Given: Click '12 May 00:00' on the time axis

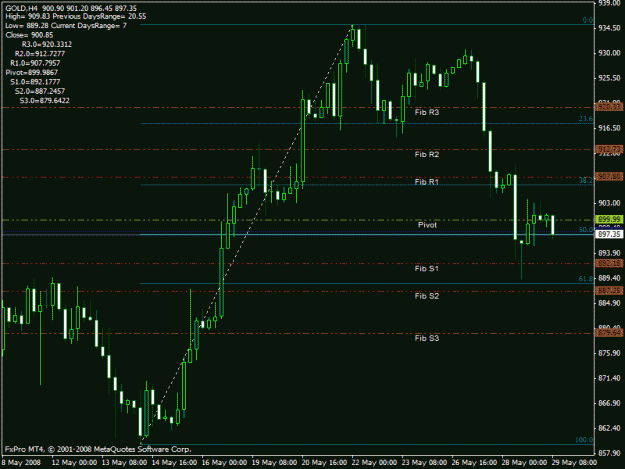Looking at the screenshot, I should (x=74, y=463).
